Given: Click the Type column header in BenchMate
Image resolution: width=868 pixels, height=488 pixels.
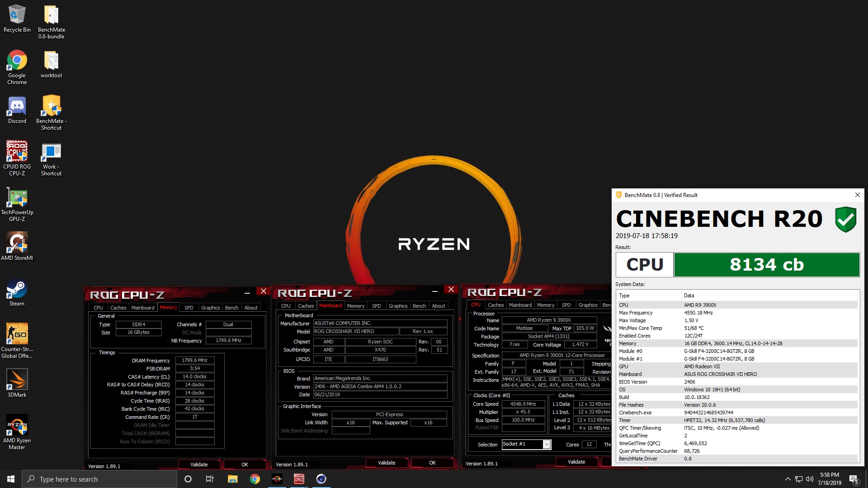Looking at the screenshot, I should point(649,296).
